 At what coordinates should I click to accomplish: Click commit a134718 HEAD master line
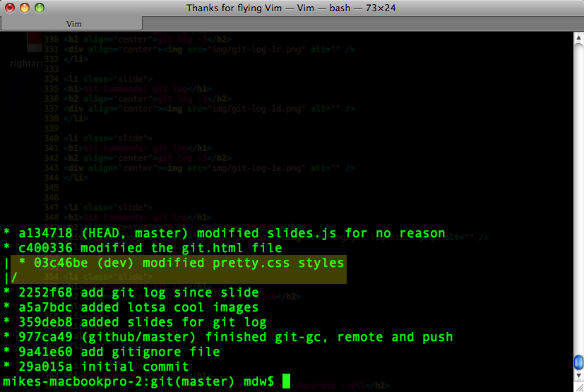coord(225,233)
